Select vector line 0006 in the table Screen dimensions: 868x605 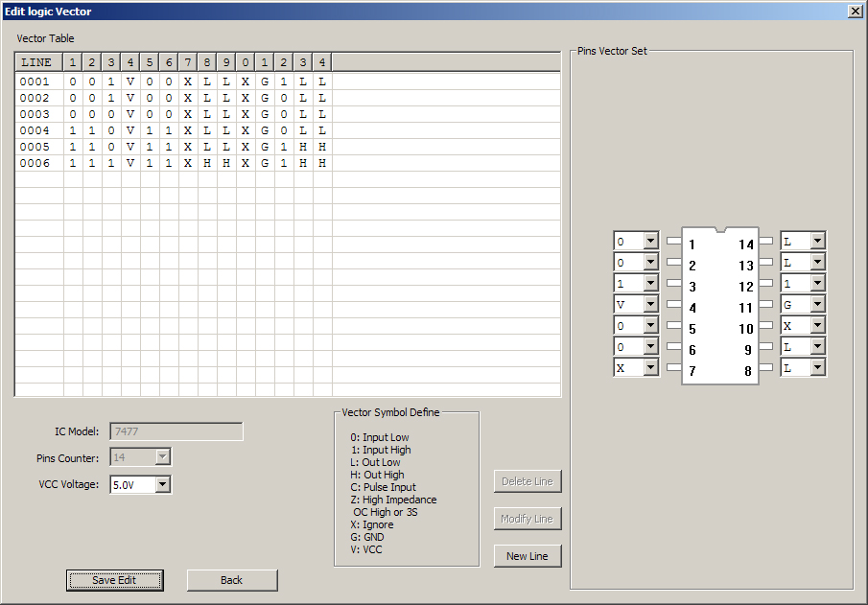(35, 163)
